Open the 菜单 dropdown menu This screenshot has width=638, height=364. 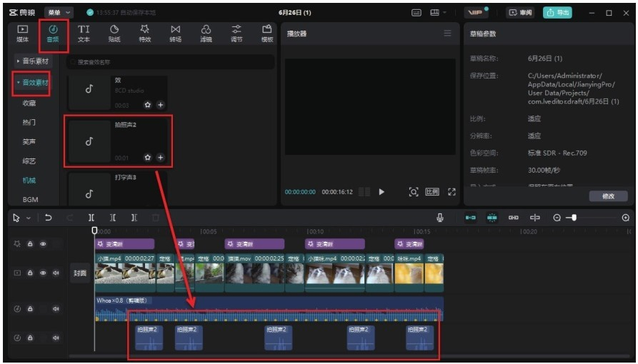59,13
